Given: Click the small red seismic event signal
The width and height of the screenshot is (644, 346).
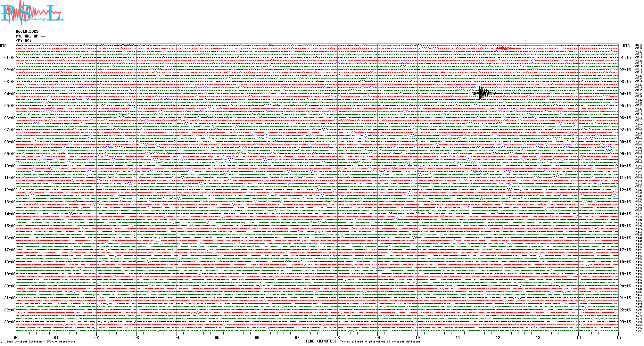Looking at the screenshot, I should point(504,48).
